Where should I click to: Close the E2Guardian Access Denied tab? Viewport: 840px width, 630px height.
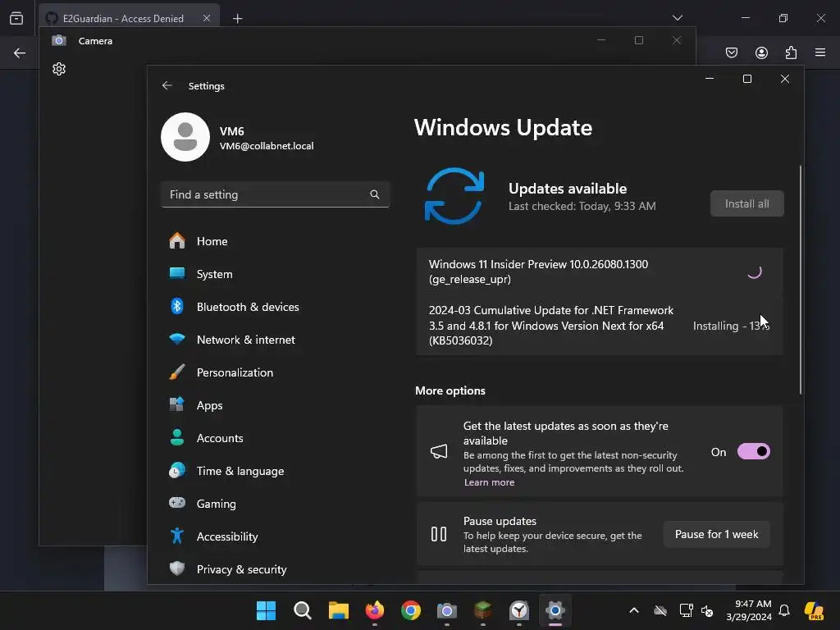click(206, 18)
